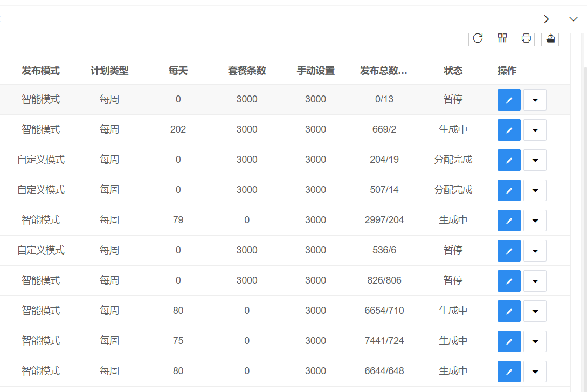Select the 79 daily value cell
The width and height of the screenshot is (587, 392).
coord(178,220)
